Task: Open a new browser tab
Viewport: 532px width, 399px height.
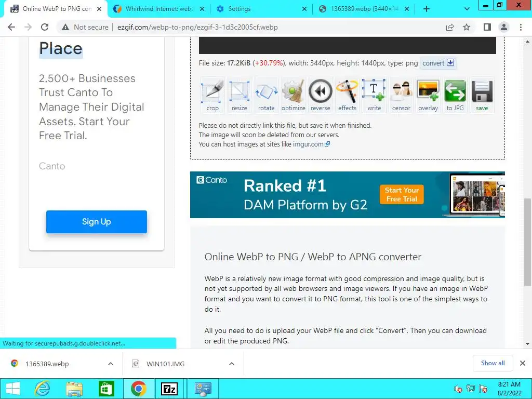Action: coord(427,9)
